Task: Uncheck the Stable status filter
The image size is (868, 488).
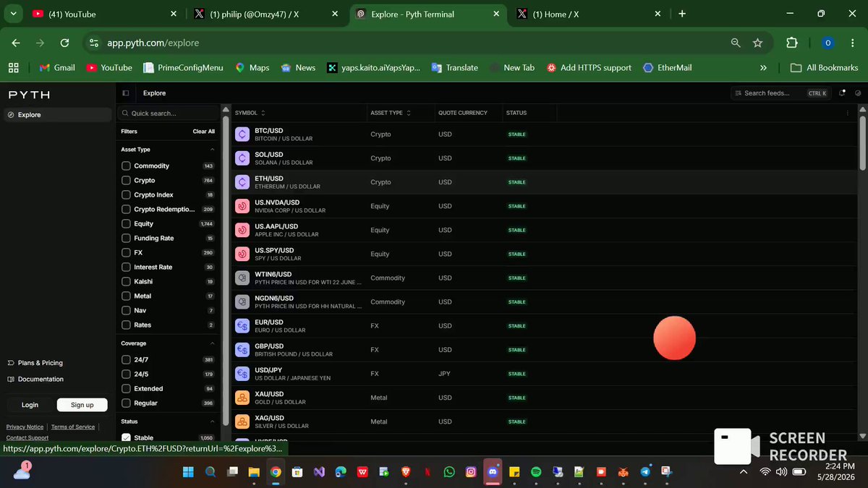Action: coord(126,438)
